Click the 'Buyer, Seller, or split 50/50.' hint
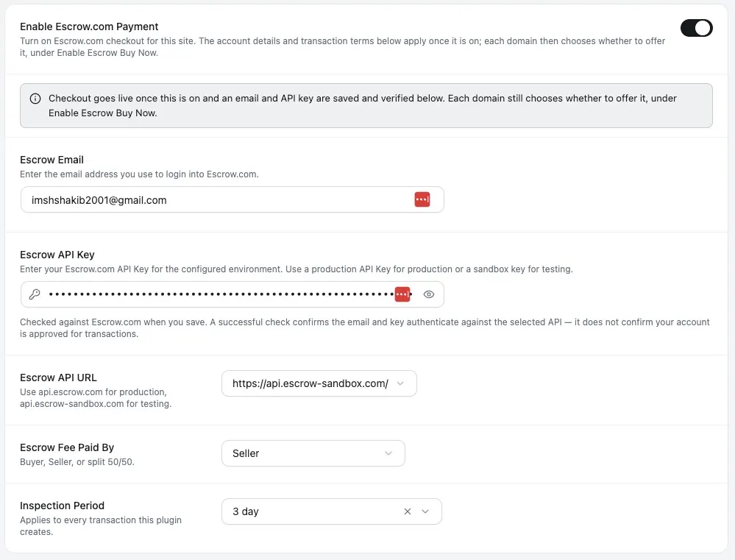The width and height of the screenshot is (735, 560). point(77,462)
